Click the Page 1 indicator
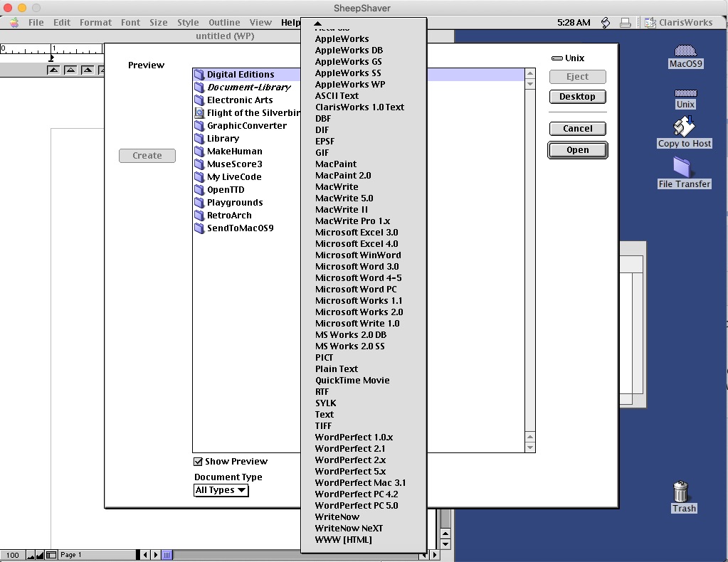 (70, 555)
